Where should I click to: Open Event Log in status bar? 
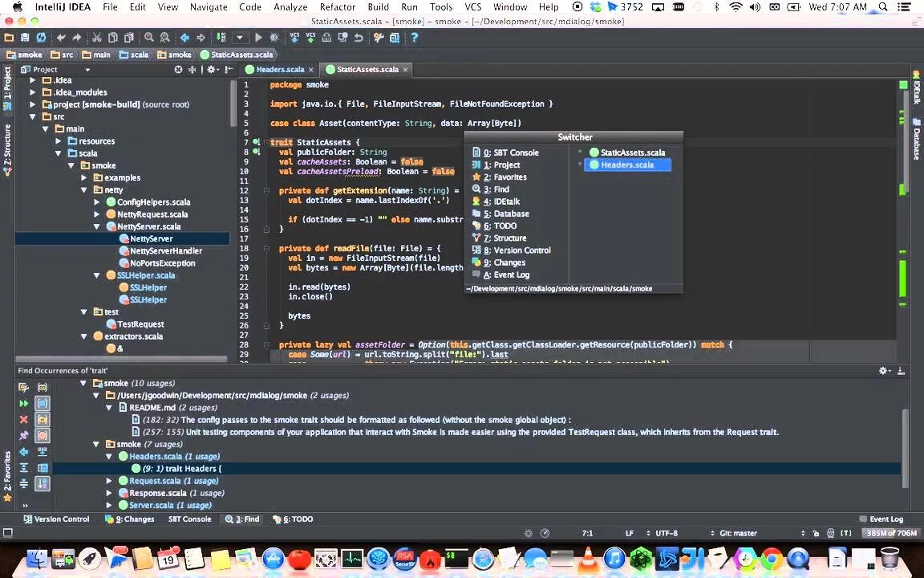(881, 519)
